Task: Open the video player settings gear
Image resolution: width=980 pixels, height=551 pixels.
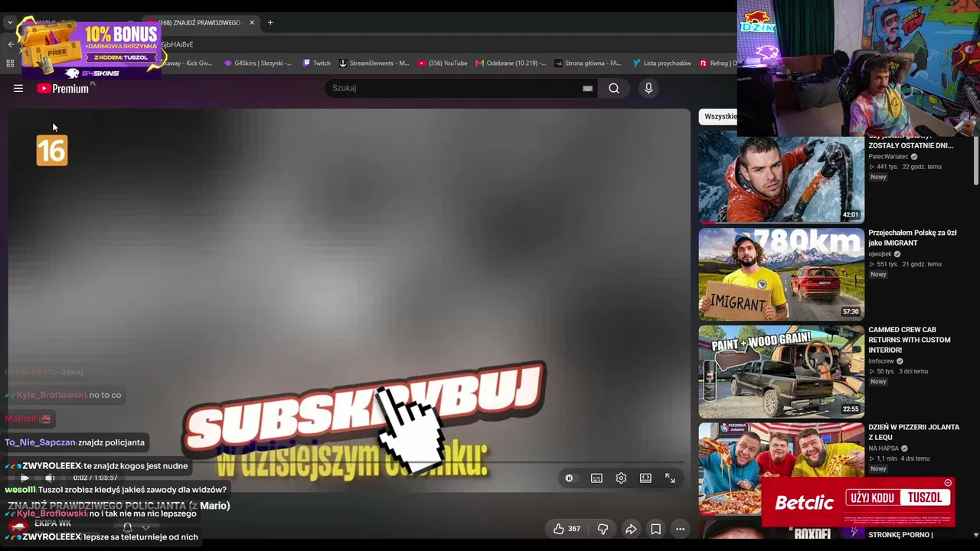Action: 621,478
